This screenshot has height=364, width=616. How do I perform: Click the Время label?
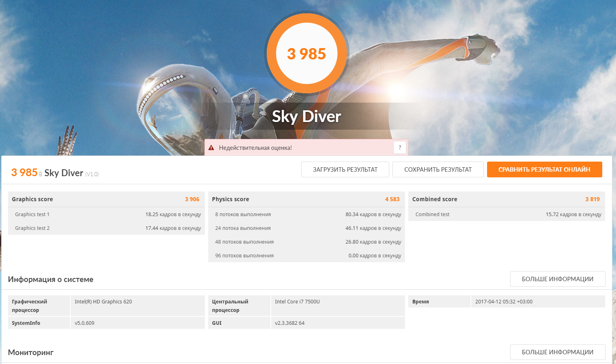420,302
